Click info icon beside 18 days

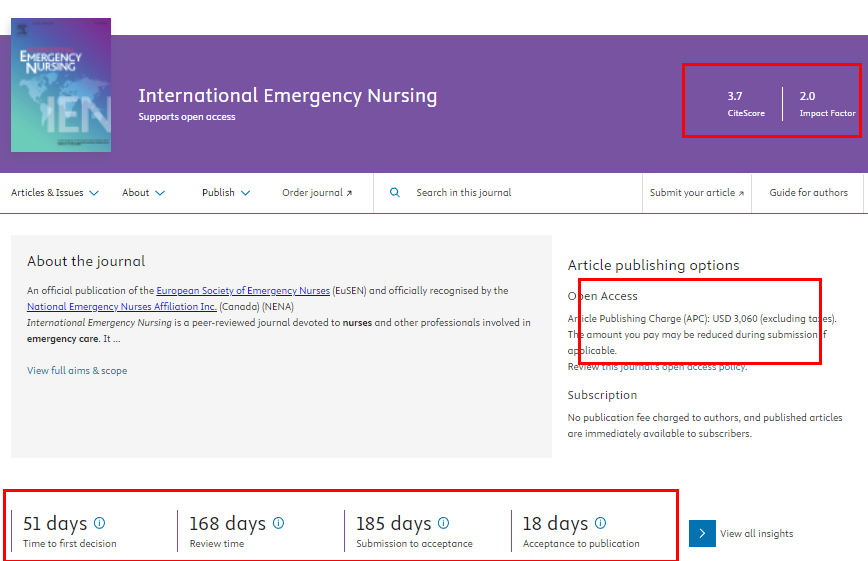(601, 523)
